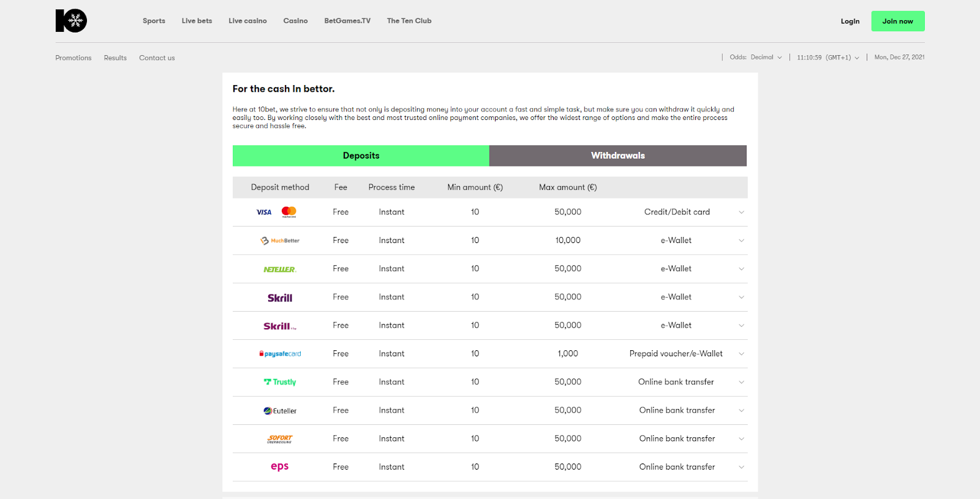Expand the Sofort row chevron
Image resolution: width=980 pixels, height=499 pixels.
tap(741, 438)
